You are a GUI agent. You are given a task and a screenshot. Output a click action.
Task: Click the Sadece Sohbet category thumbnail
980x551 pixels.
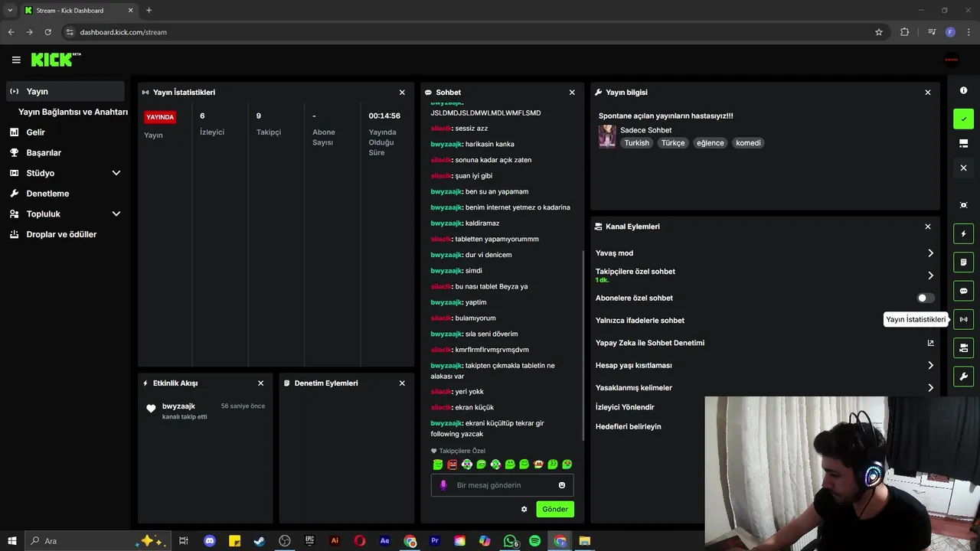pyautogui.click(x=607, y=136)
